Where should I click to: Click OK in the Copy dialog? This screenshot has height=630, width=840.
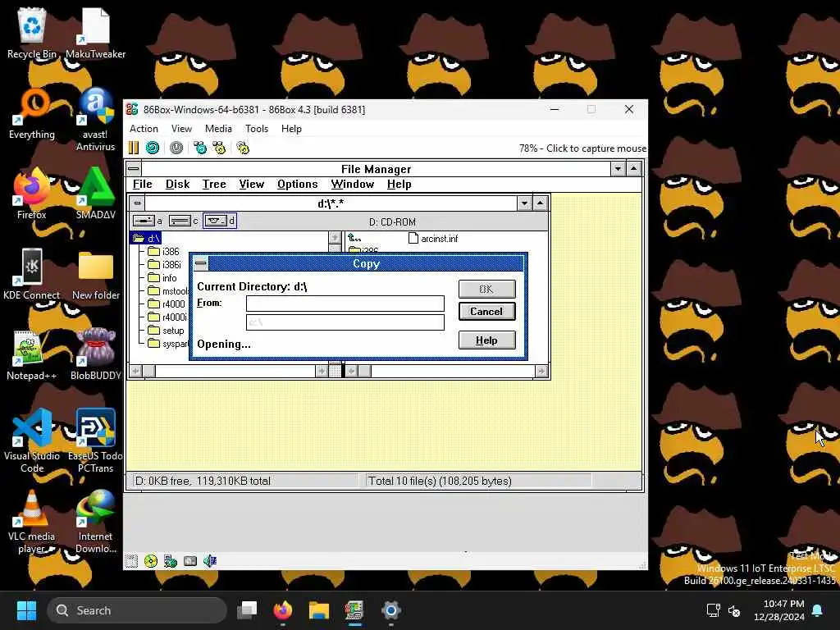click(487, 289)
